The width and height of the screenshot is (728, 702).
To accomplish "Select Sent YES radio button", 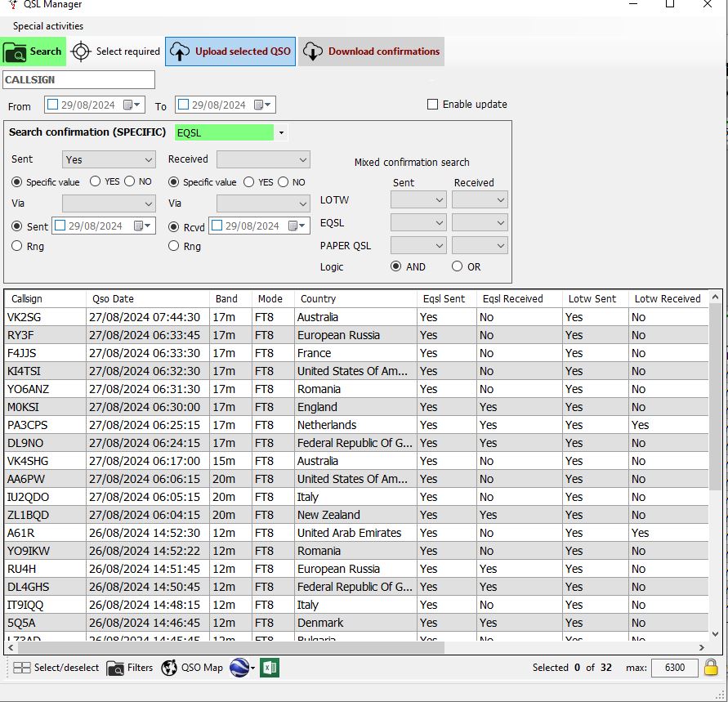I will pyautogui.click(x=95, y=181).
